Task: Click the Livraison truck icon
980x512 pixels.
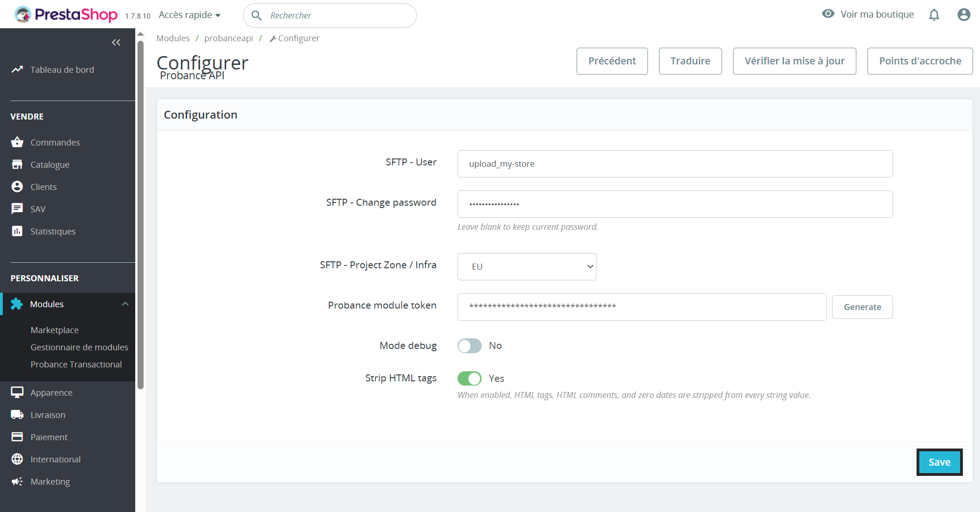Action: tap(17, 415)
